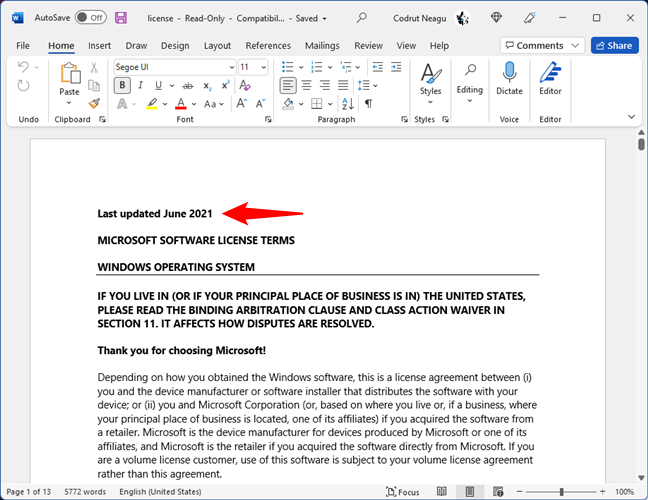This screenshot has height=500, width=648.
Task: Click the Redo icon
Action: click(23, 86)
